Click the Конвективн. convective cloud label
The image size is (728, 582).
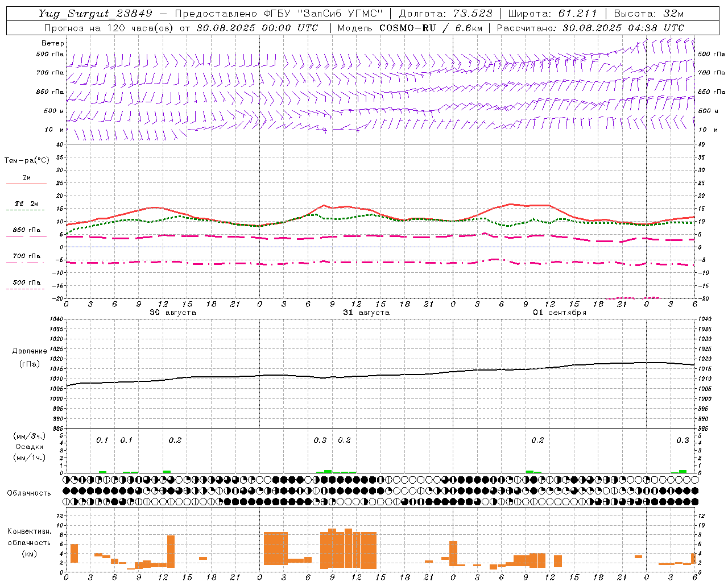point(30,531)
